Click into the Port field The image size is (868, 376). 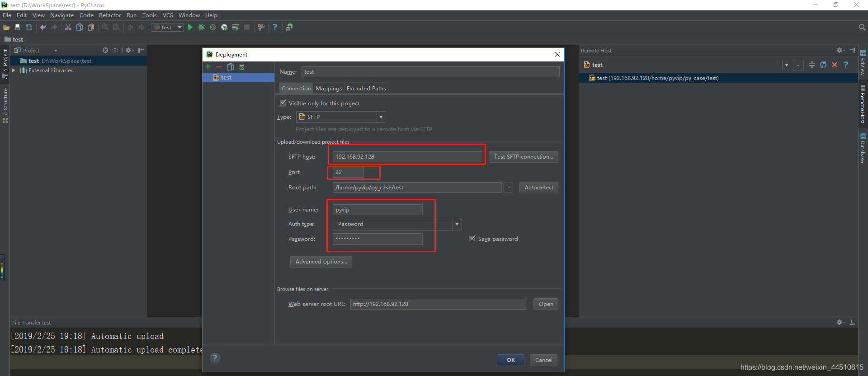click(x=348, y=172)
